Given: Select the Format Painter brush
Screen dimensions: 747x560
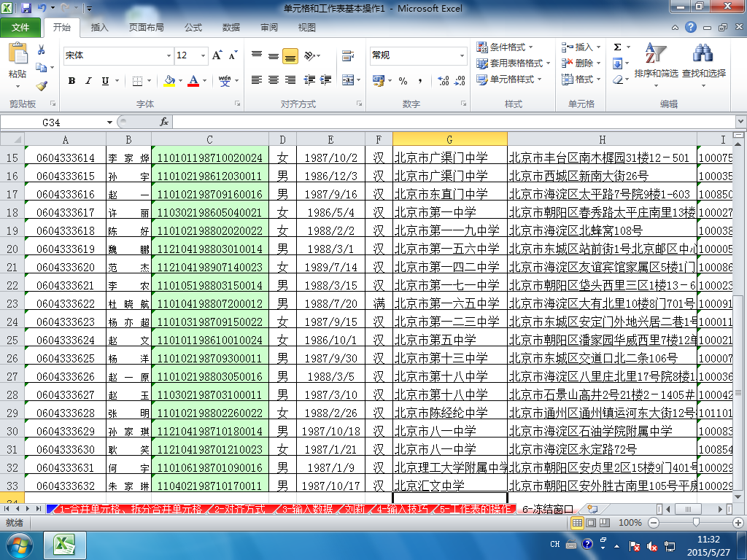Looking at the screenshot, I should [42, 86].
